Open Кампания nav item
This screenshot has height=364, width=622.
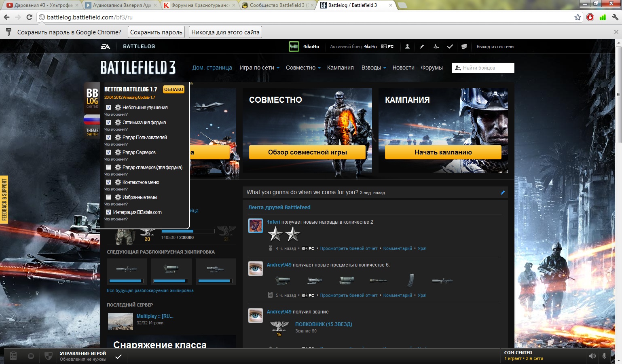coord(341,68)
